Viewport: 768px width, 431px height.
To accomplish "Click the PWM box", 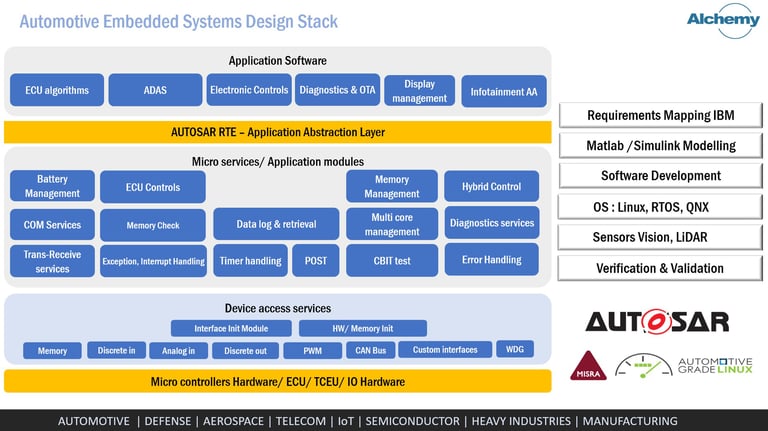I will pos(312,351).
